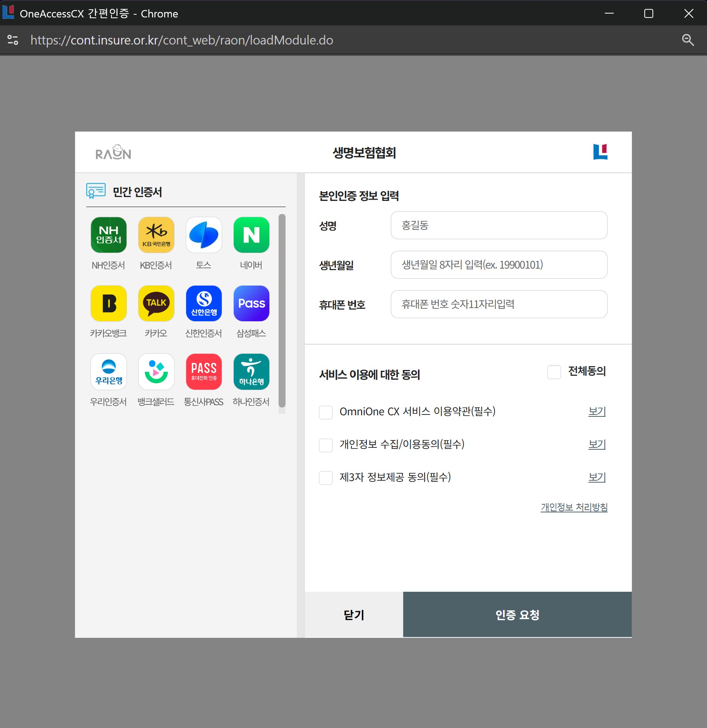Check 제3자 정보제공 동의(필수) checkbox
This screenshot has width=707, height=728.
tap(325, 478)
